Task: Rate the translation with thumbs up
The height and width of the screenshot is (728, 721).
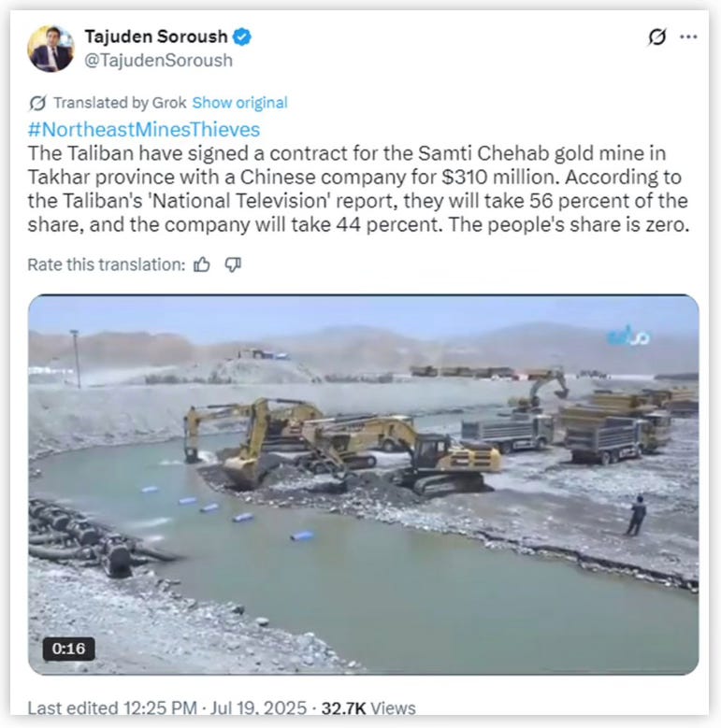Action: pos(202,264)
